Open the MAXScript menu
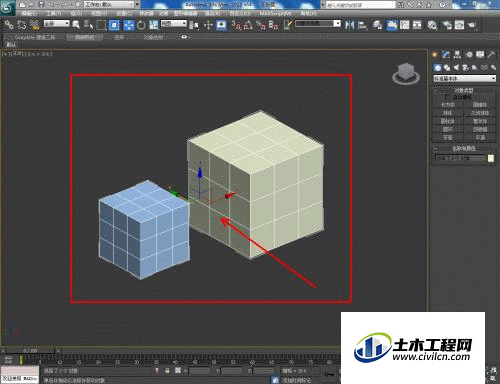The width and height of the screenshot is (500, 384). point(276,13)
